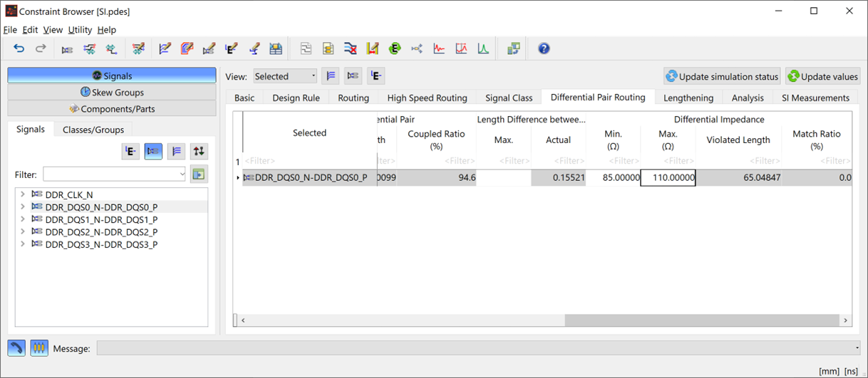Screen dimensions: 868x378
Task: Toggle the yellow three-bar button near Message
Action: click(39, 348)
